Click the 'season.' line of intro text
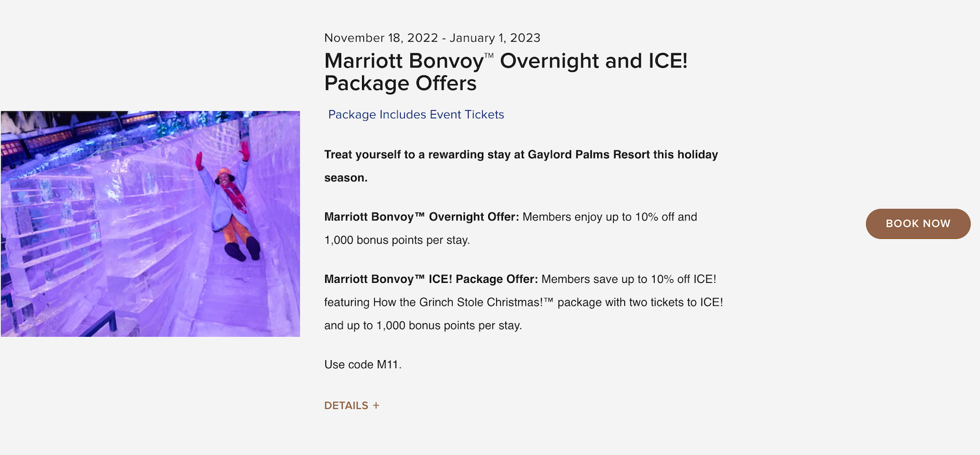This screenshot has height=455, width=980. (345, 178)
